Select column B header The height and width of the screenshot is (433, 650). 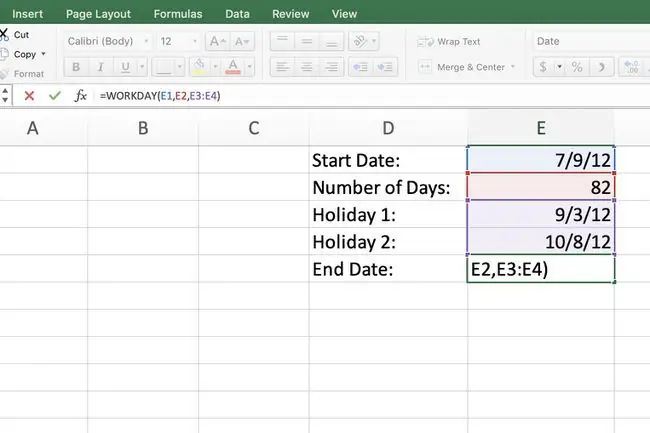[x=143, y=128]
